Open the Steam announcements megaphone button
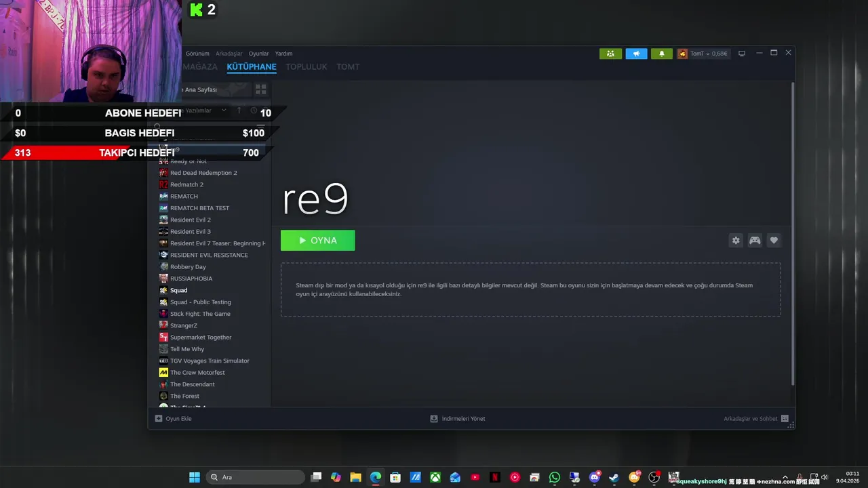 point(636,54)
